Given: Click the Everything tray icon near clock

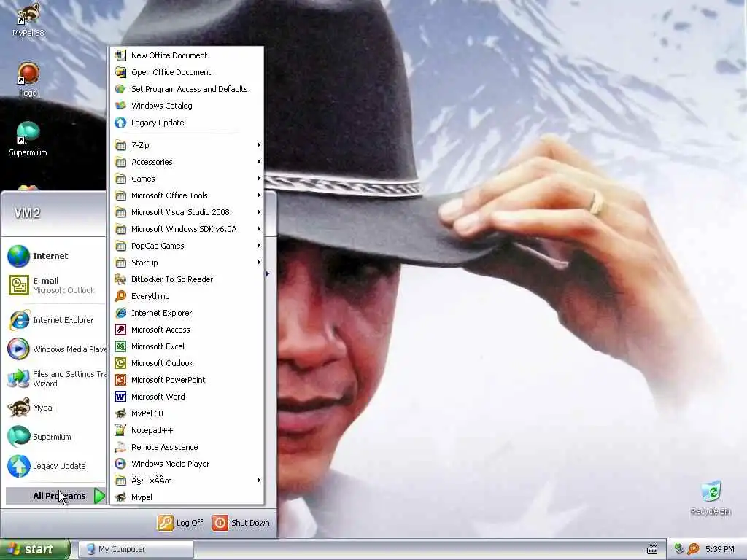Looking at the screenshot, I should click(693, 549).
